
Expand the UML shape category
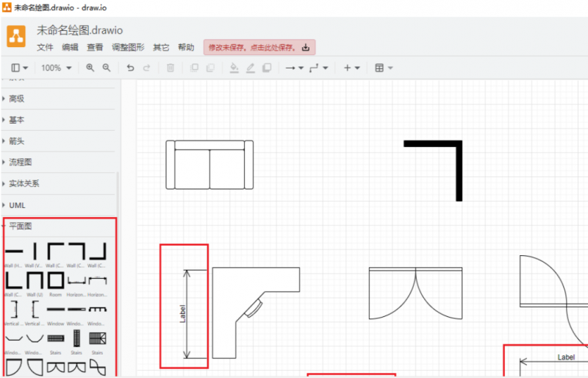click(58, 205)
